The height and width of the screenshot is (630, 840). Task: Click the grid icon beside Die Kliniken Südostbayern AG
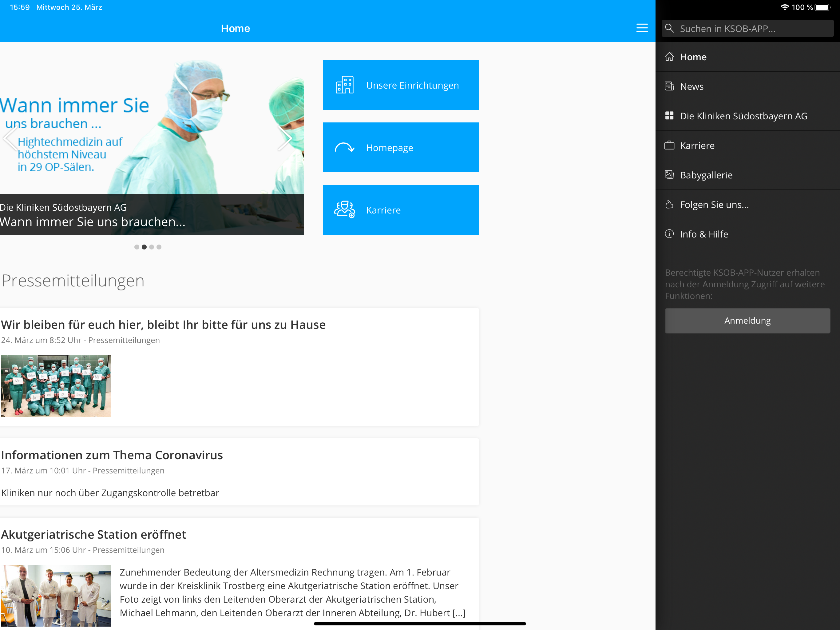pyautogui.click(x=669, y=116)
